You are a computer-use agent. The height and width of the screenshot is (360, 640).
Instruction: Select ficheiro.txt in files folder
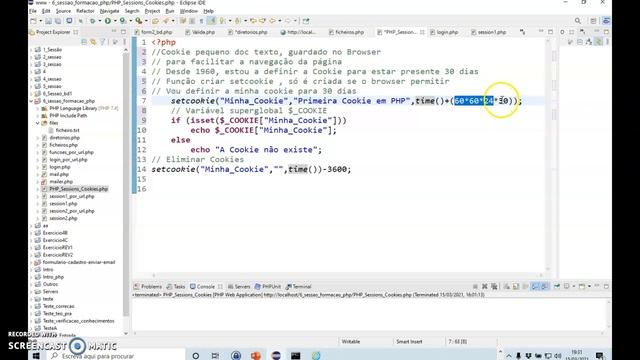tap(67, 130)
